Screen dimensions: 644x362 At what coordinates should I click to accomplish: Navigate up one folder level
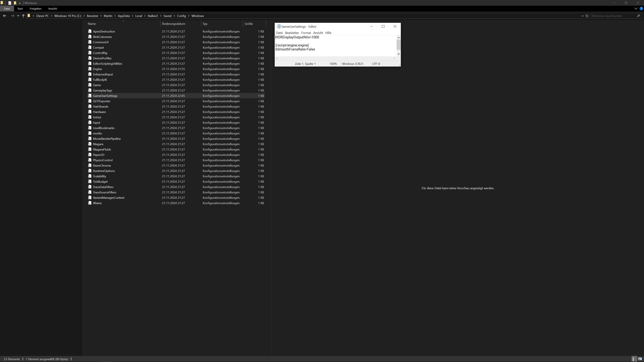click(x=23, y=16)
